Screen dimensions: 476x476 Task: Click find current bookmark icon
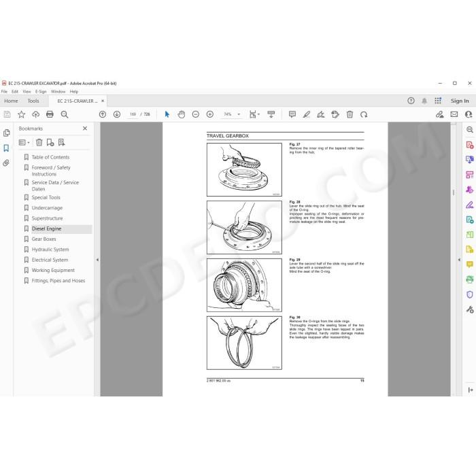pyautogui.click(x=62, y=142)
